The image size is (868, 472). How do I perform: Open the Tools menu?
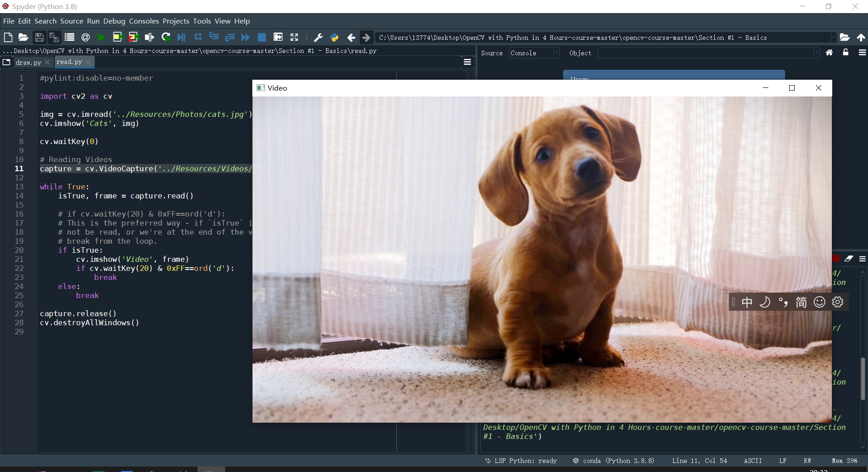tap(202, 21)
